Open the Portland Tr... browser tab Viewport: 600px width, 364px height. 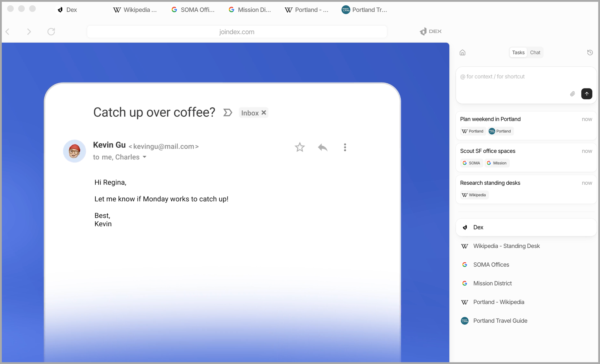coord(364,10)
